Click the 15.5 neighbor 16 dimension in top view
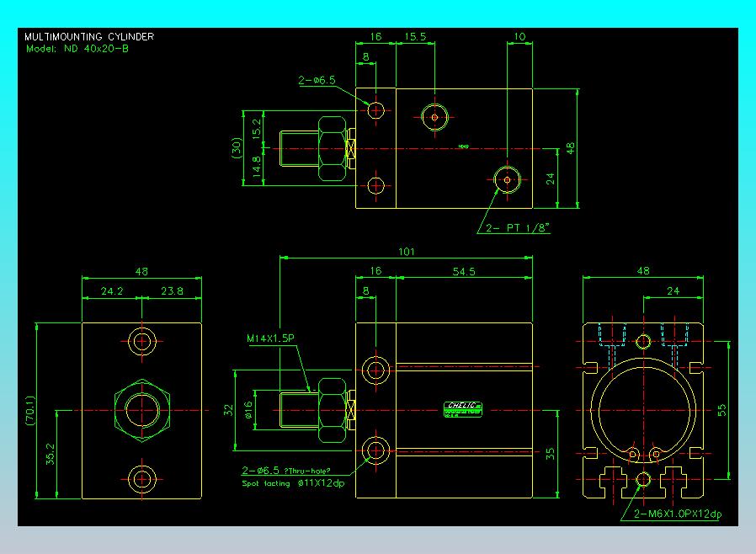Viewport: 756px width, 554px height. point(375,37)
